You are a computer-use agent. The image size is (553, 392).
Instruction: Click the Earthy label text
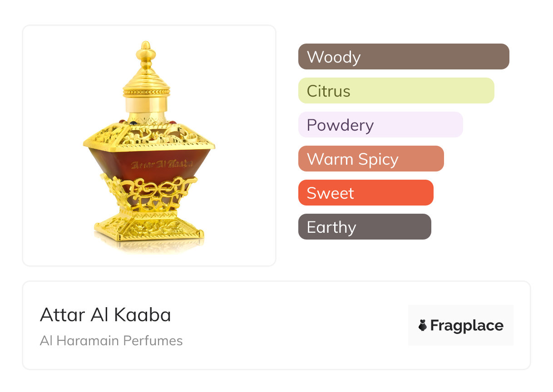[x=331, y=227]
